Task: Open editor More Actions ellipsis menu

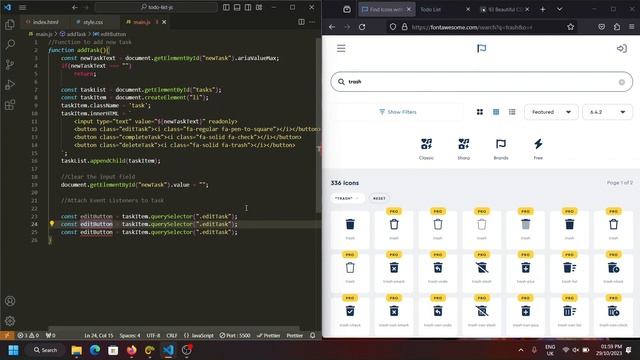Action: [x=312, y=22]
